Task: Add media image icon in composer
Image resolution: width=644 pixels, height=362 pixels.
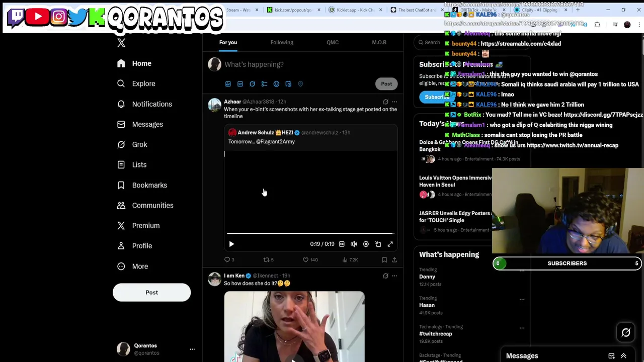Action: click(228, 84)
